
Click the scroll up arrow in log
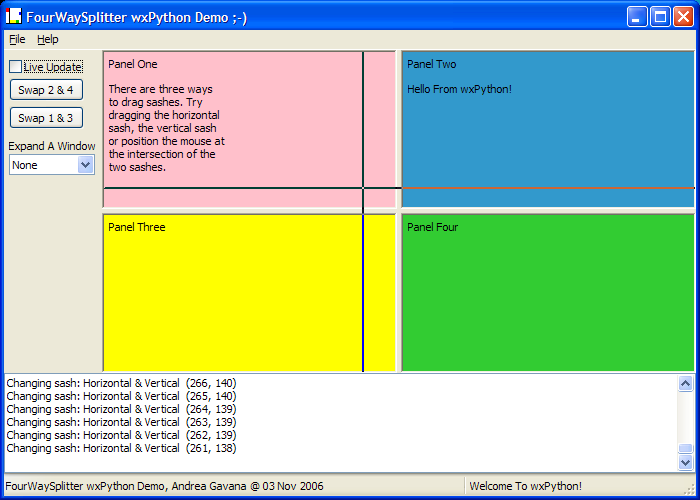[x=685, y=383]
